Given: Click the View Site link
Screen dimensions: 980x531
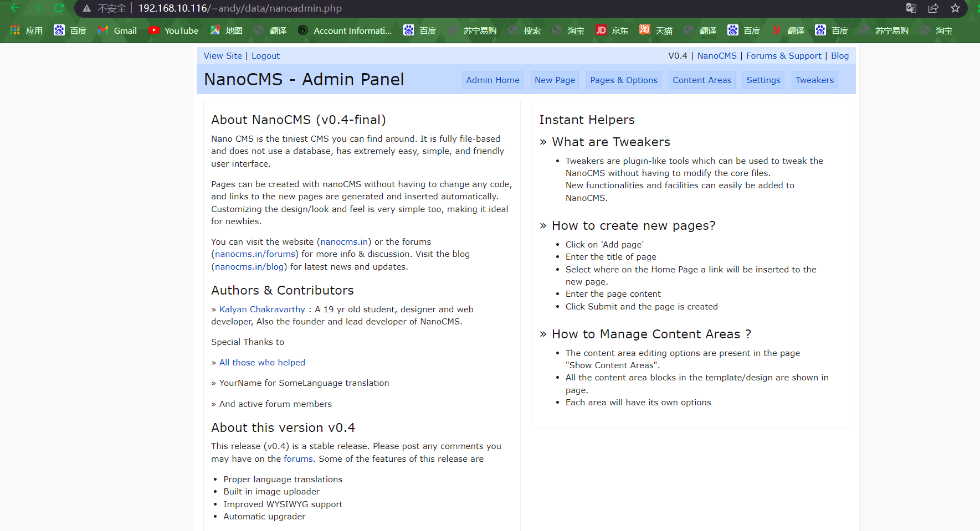Looking at the screenshot, I should click(223, 56).
